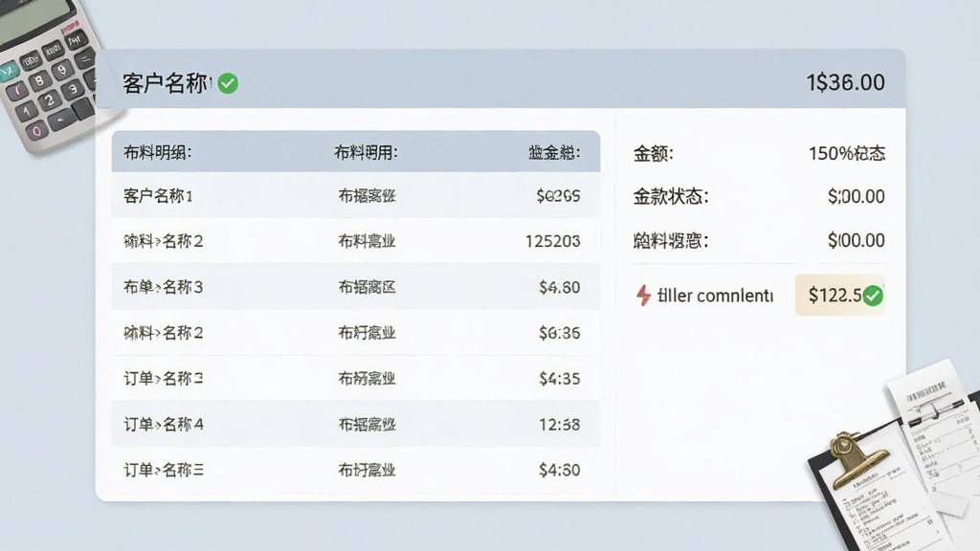Viewport: 980px width, 551px height.
Task: Select the 订单>名称4 row label
Action: point(163,425)
